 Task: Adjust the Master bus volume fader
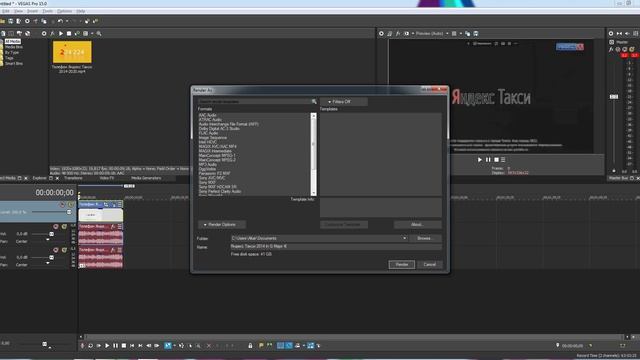pyautogui.click(x=613, y=97)
